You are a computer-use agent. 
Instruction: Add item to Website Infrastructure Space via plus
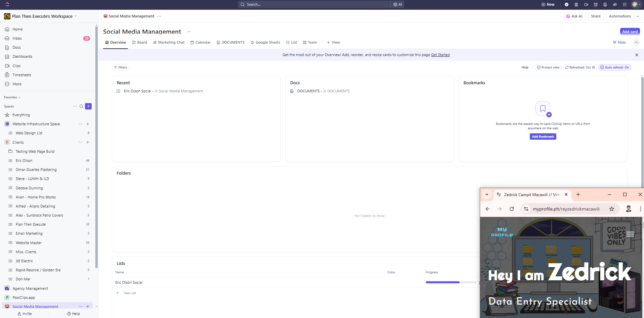[x=88, y=124]
